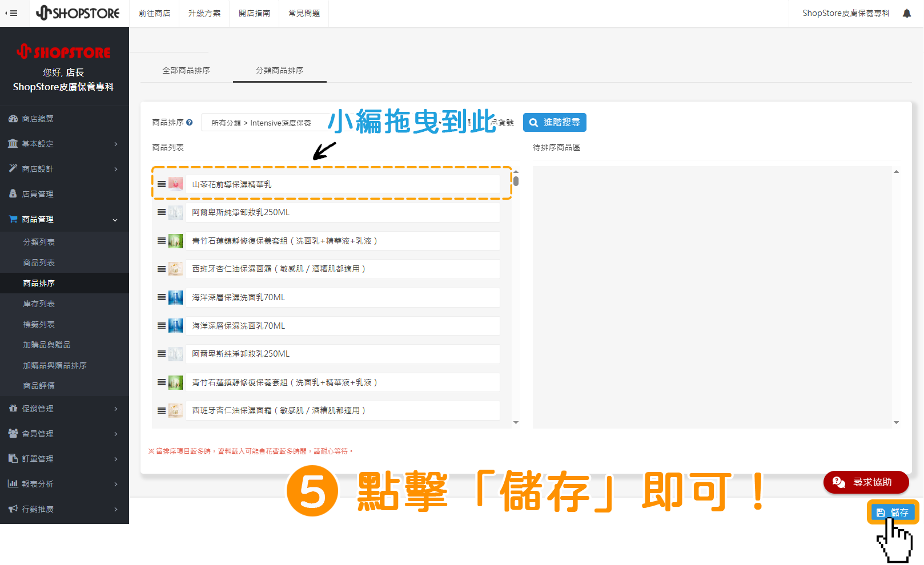Click the megaphone icon next to 行銷推廣

tap(13, 508)
